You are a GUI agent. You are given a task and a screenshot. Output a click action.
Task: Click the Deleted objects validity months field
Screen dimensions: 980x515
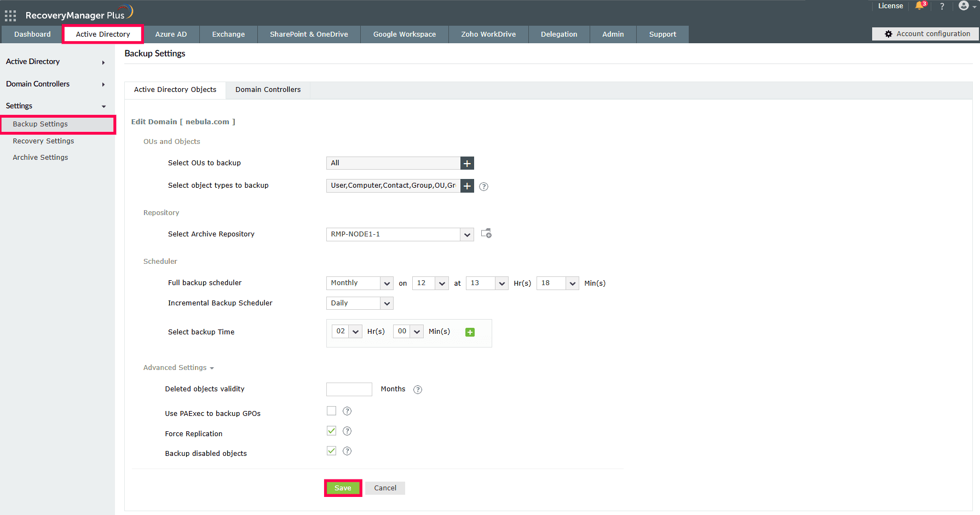pyautogui.click(x=349, y=389)
